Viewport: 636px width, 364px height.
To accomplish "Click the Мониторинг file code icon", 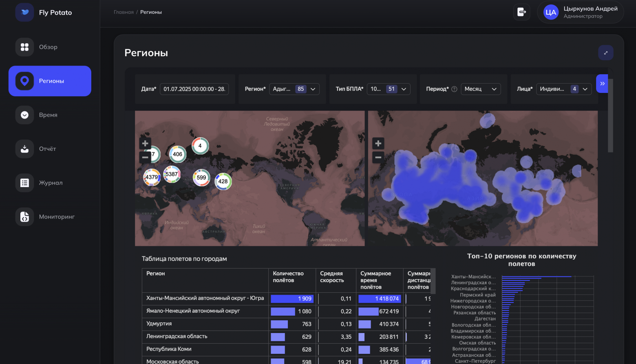I will 24,217.
